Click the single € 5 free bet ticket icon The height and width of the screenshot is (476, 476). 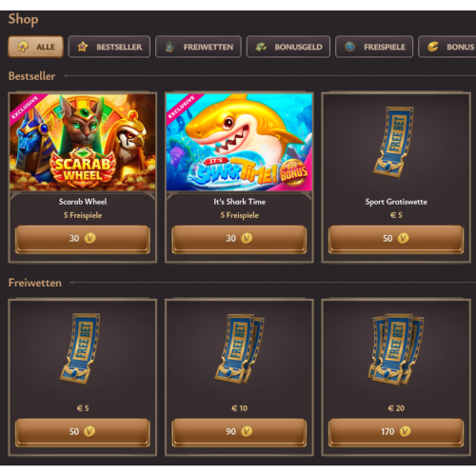pyautogui.click(x=81, y=348)
